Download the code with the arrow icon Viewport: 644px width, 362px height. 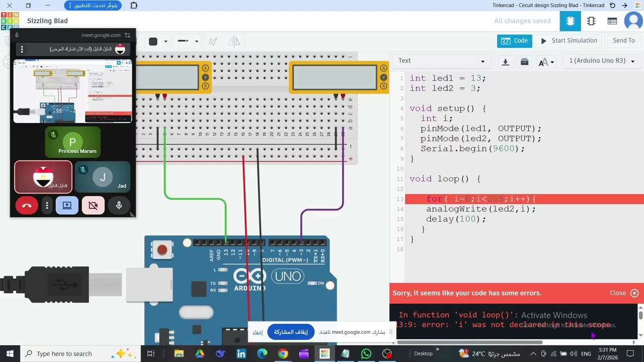click(505, 61)
